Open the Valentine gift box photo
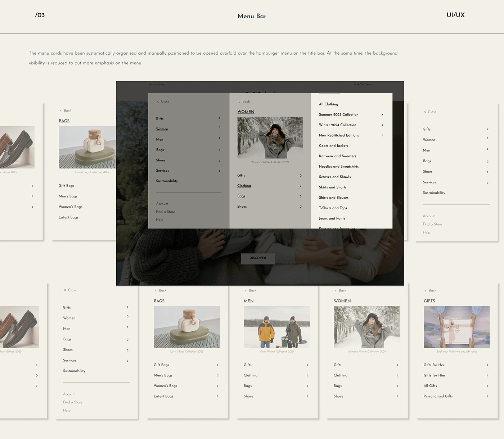Screen dimensions: 504x439 tap(457, 327)
